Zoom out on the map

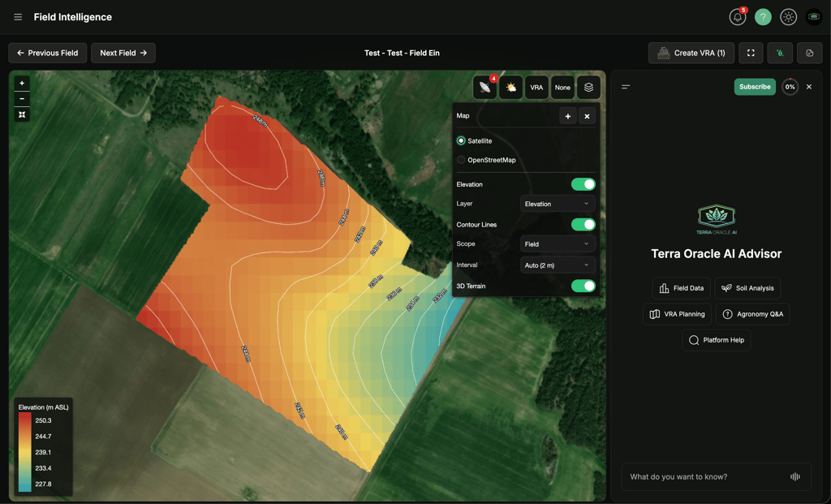coord(22,98)
